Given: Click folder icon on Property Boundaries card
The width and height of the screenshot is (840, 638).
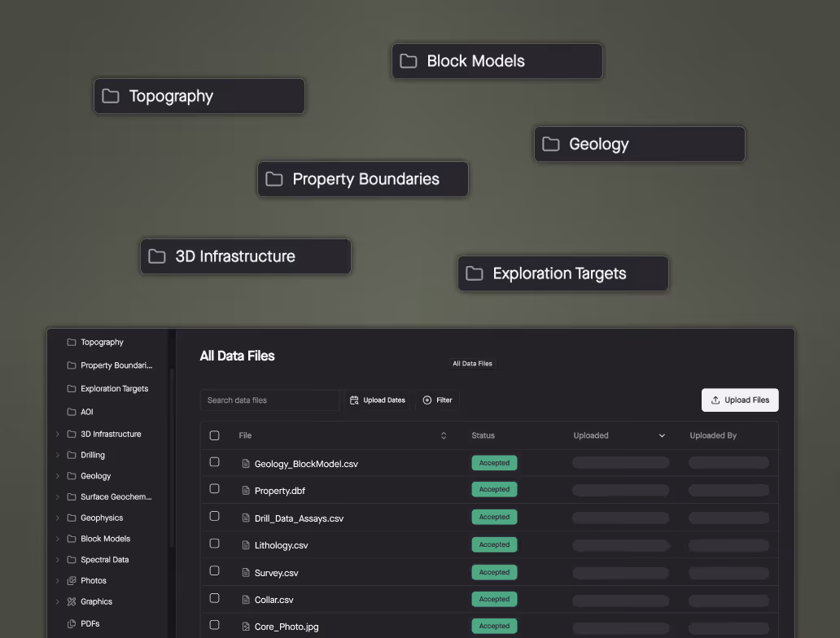Looking at the screenshot, I should coord(273,179).
